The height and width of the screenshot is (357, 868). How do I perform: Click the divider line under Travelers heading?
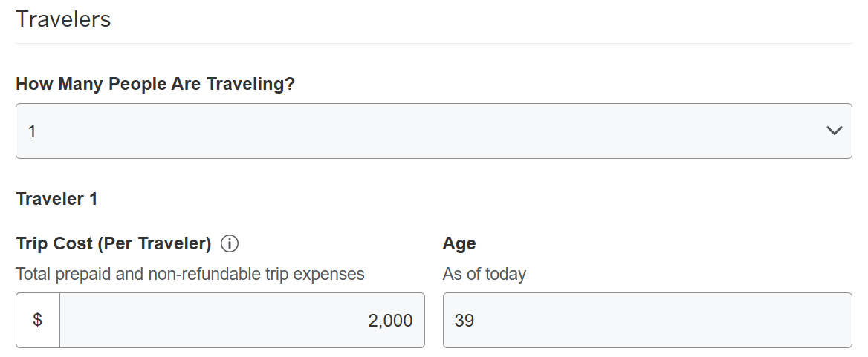point(433,43)
